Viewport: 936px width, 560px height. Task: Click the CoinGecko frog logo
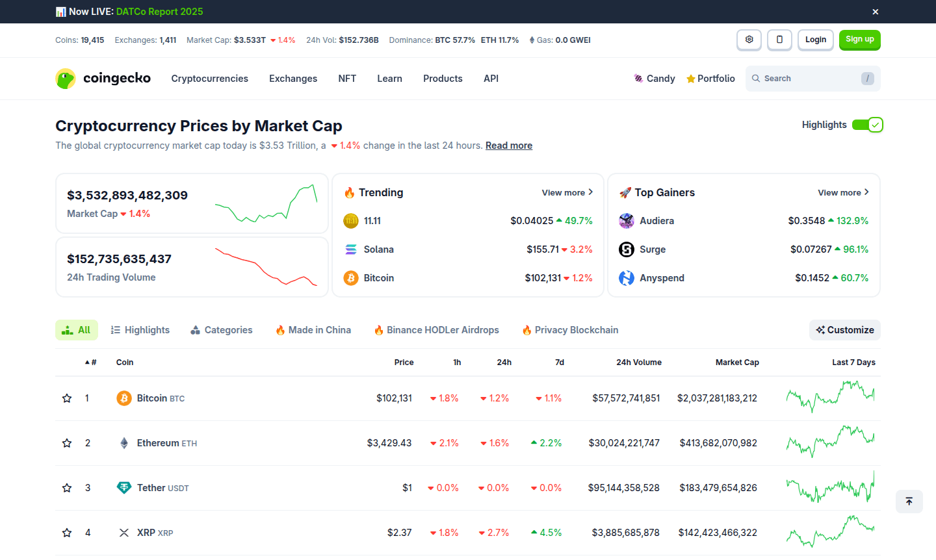(65, 78)
